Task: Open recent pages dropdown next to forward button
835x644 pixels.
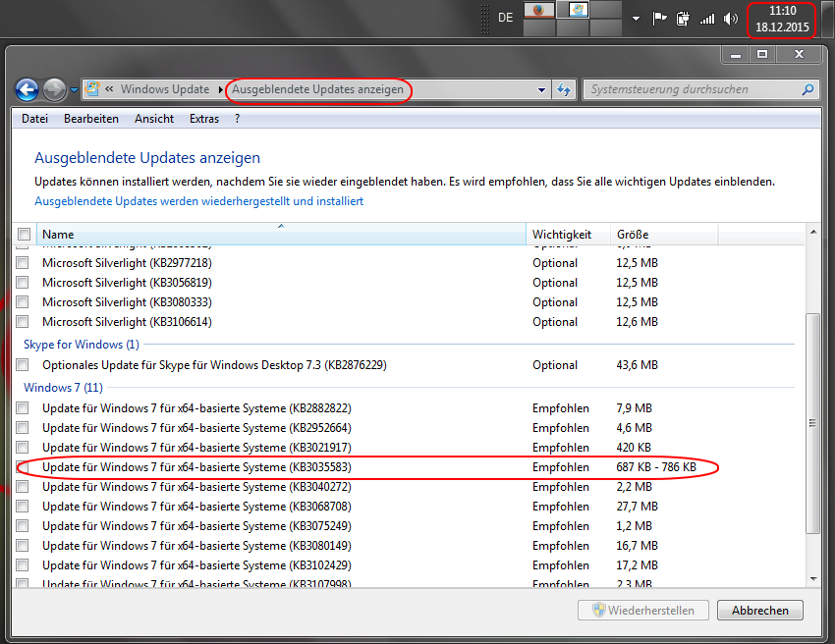Action: click(75, 89)
